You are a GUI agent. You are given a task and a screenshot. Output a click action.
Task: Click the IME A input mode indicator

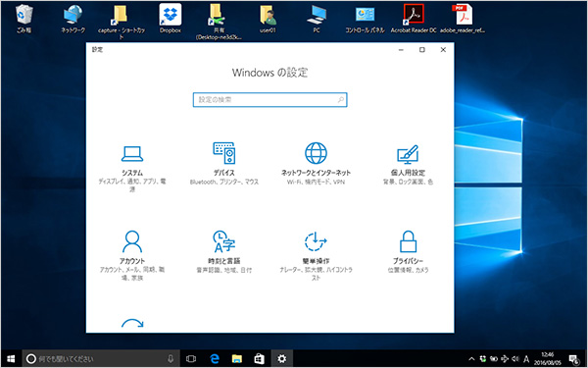click(x=526, y=359)
